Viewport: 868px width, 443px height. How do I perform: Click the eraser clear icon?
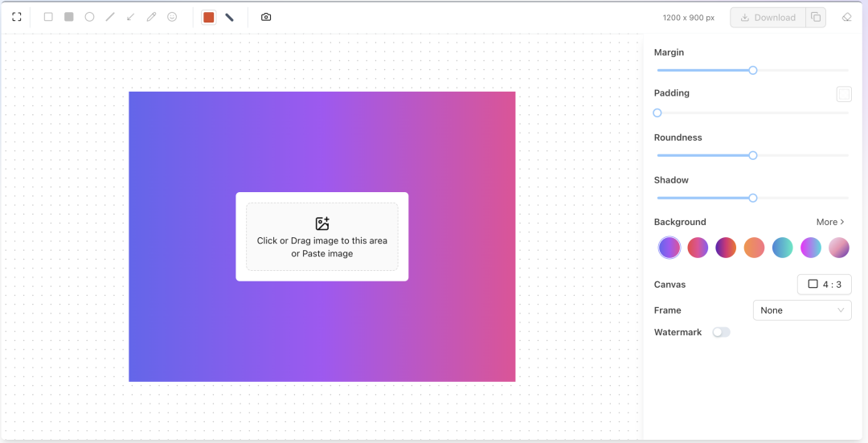coord(846,18)
